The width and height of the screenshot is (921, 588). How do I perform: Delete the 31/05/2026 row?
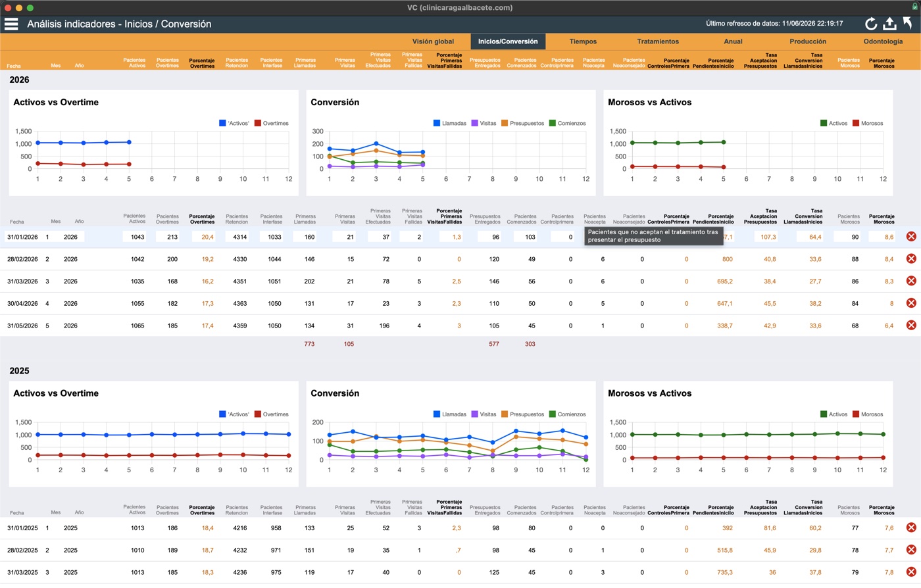click(911, 325)
